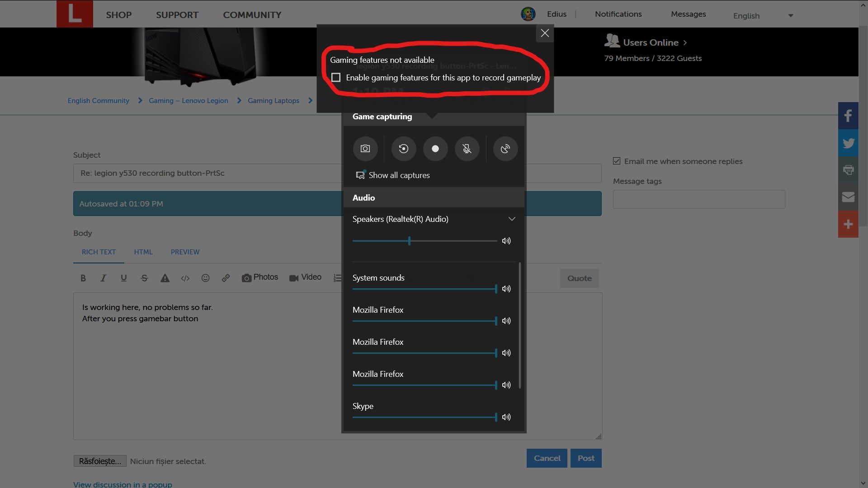868x488 pixels.
Task: Click Cancel button to discard post
Action: [x=547, y=458]
